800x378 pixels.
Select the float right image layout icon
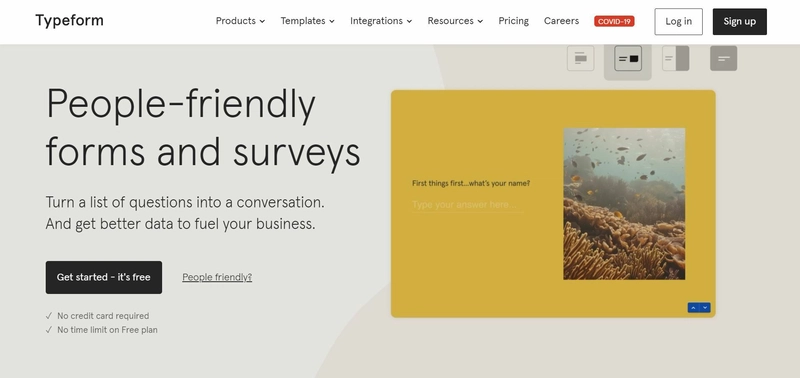(x=628, y=58)
